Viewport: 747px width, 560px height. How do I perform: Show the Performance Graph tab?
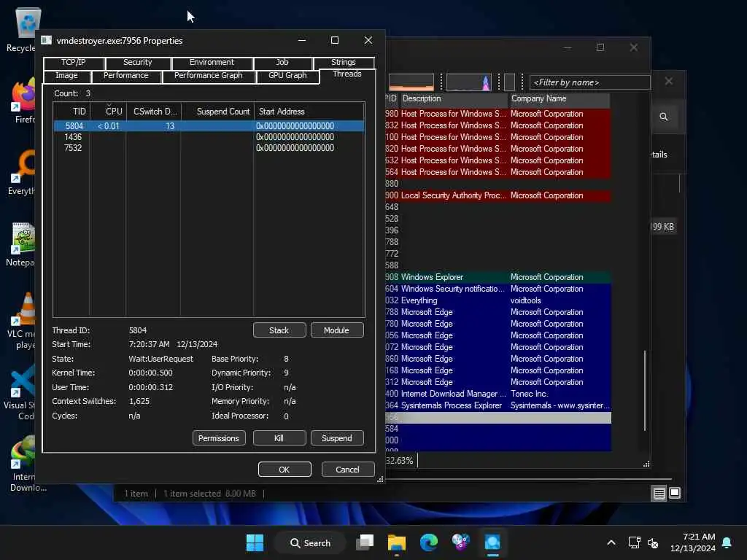click(208, 76)
